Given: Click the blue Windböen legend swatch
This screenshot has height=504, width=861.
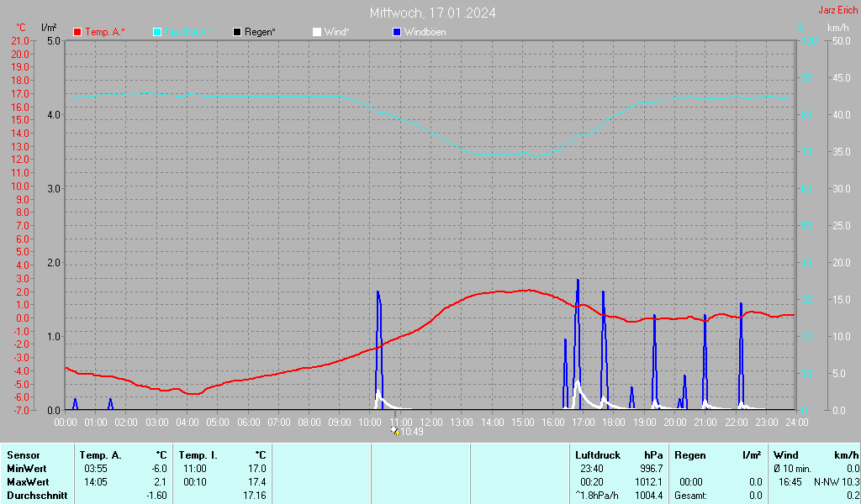Looking at the screenshot, I should 397,32.
